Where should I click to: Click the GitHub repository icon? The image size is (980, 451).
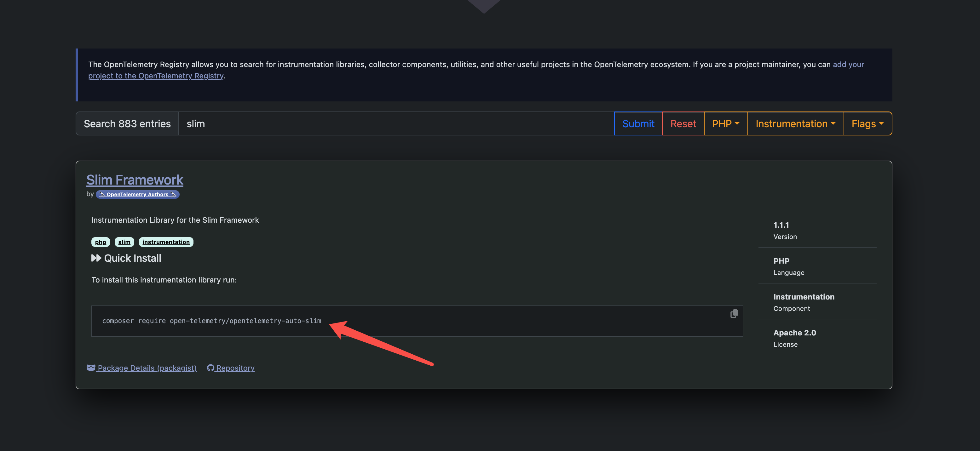(x=210, y=368)
